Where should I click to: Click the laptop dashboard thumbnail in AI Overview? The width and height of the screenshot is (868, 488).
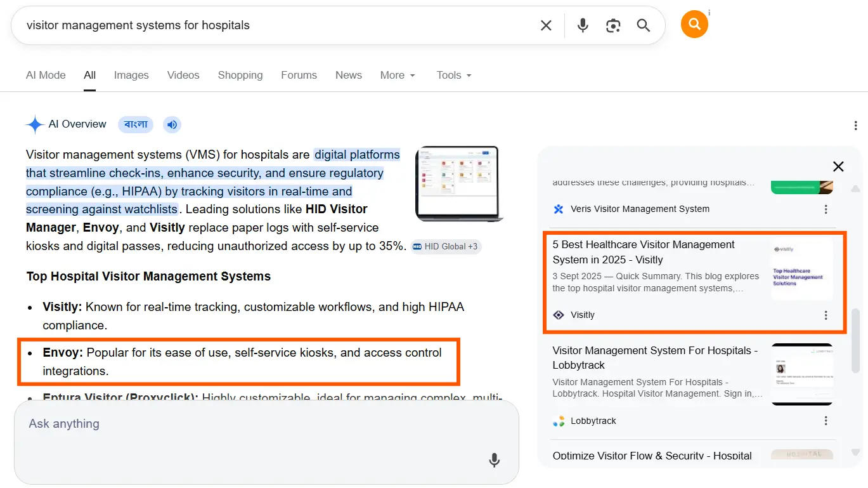(x=460, y=184)
